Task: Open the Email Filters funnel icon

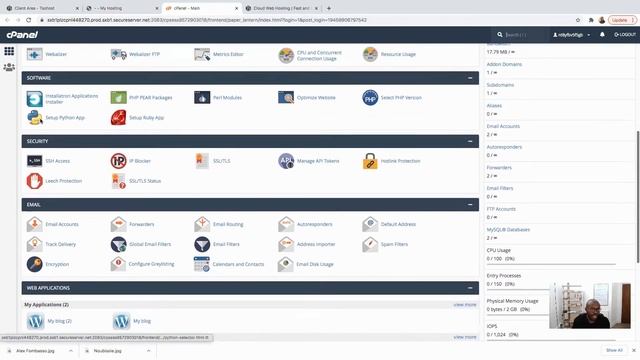Action: 202,244
